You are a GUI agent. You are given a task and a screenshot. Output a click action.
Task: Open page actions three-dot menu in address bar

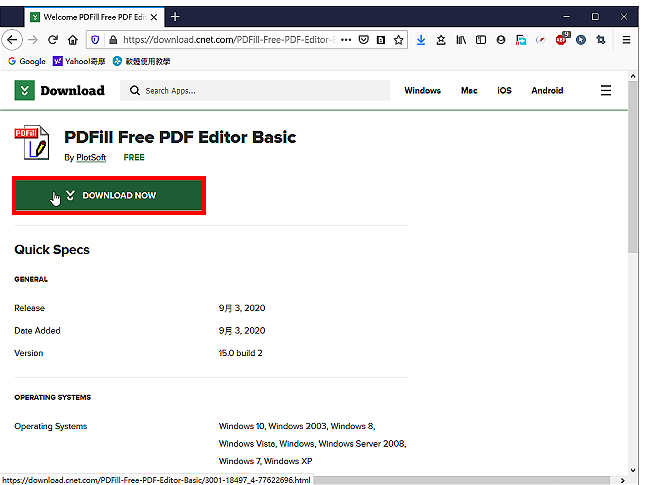(346, 40)
